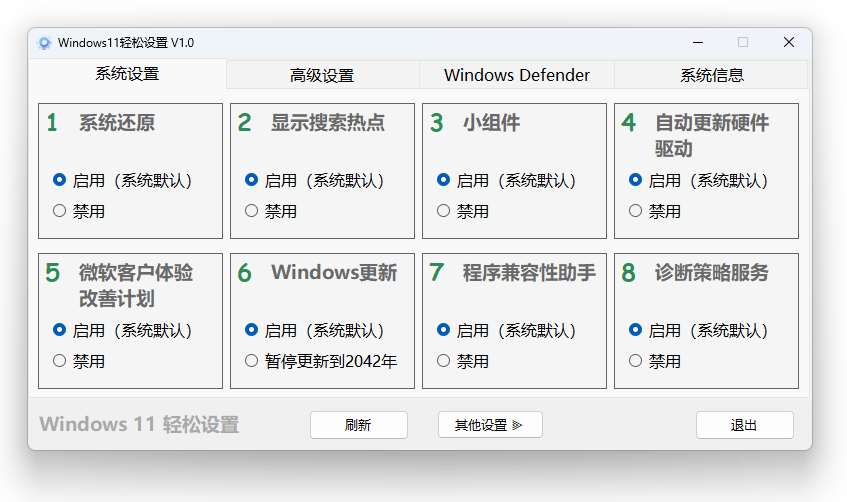The image size is (847, 502).
Task: Click the 刷新 button
Action: [x=358, y=425]
